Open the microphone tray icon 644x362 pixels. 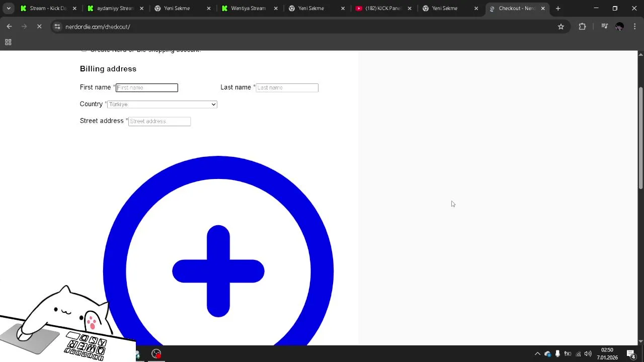click(x=557, y=354)
